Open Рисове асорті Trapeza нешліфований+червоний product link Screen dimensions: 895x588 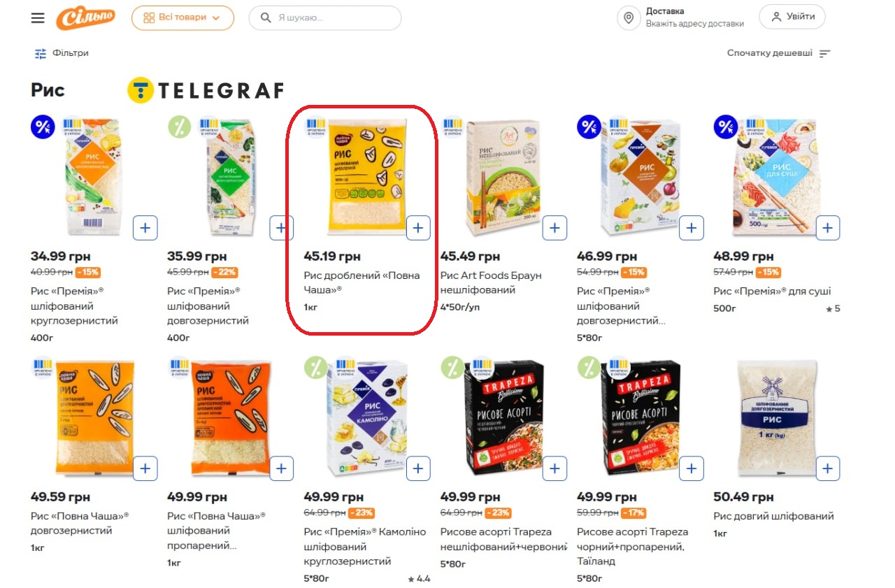click(502, 539)
